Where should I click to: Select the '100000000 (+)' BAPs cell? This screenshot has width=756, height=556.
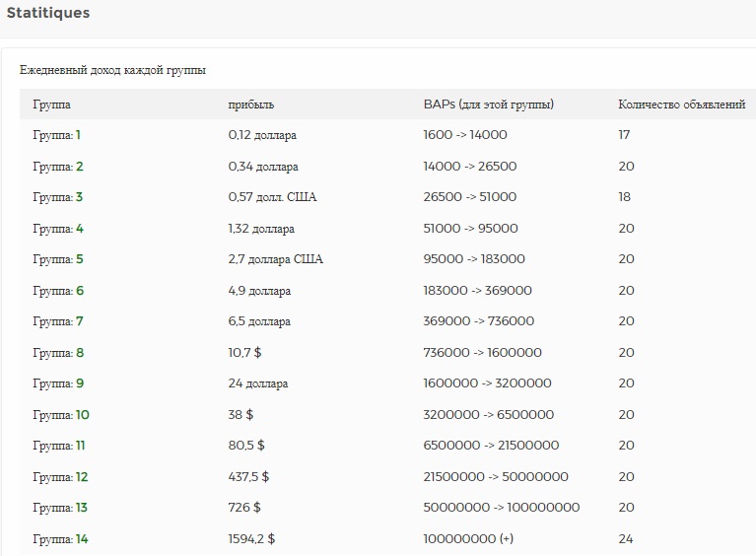pyautogui.click(x=468, y=539)
